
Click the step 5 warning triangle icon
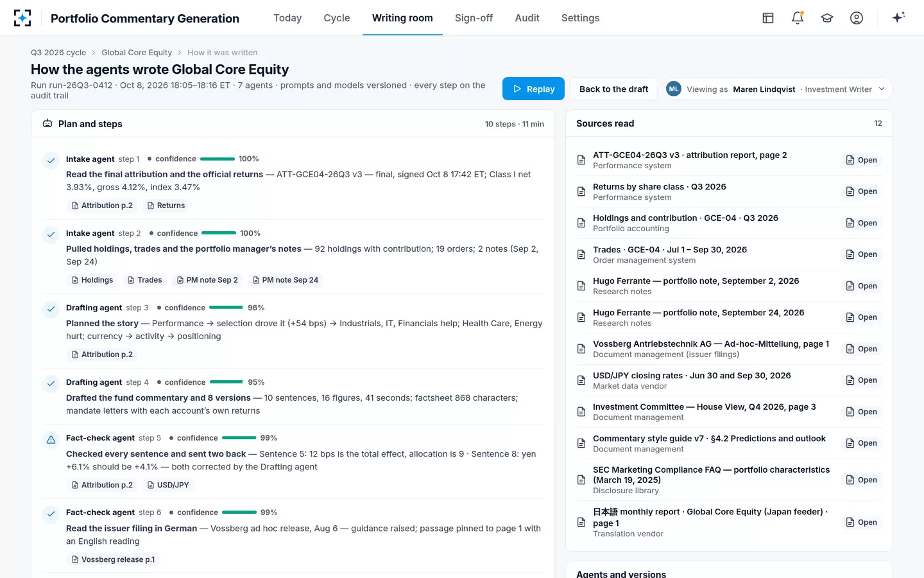point(51,440)
